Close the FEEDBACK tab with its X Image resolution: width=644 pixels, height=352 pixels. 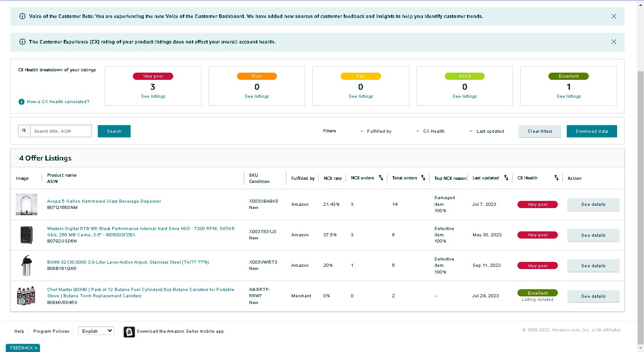point(36,348)
